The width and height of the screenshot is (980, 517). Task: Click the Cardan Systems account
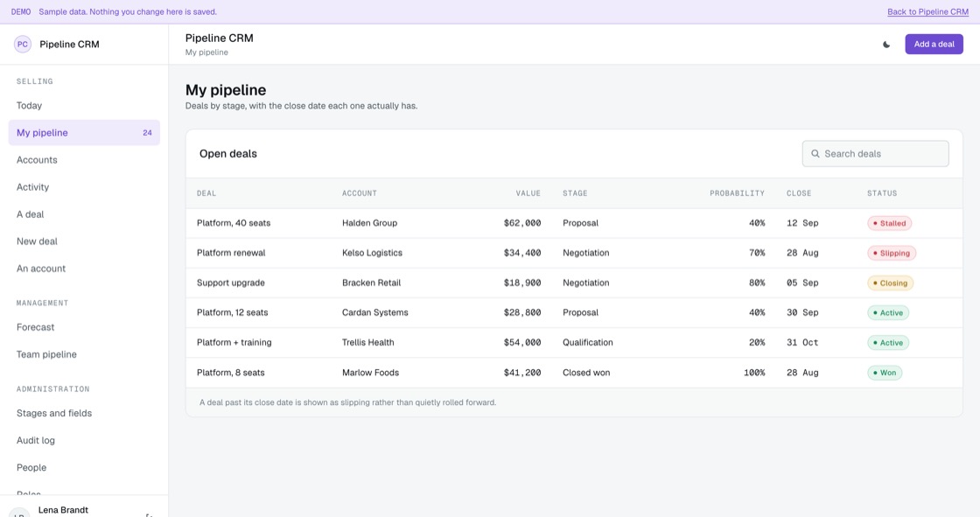pos(375,312)
